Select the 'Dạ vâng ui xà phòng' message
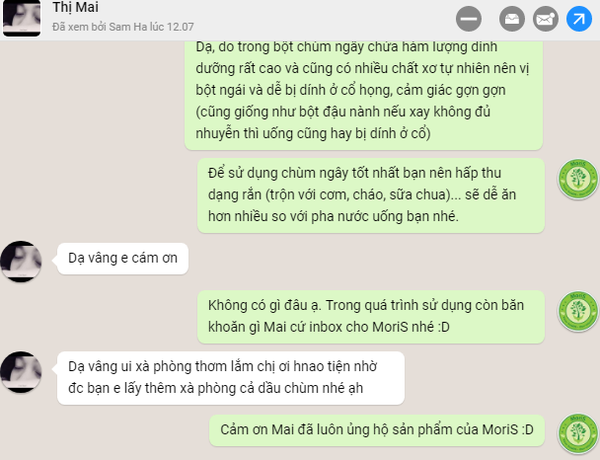Image resolution: width=600 pixels, height=460 pixels. pos(231,378)
